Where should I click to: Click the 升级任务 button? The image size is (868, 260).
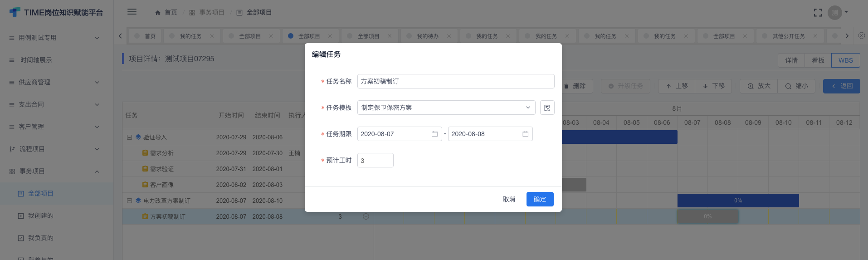point(625,86)
